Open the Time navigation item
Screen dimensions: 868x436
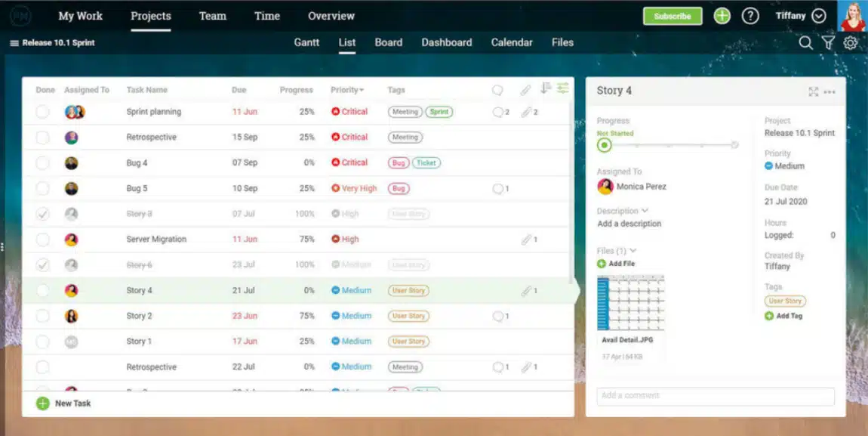tap(267, 16)
